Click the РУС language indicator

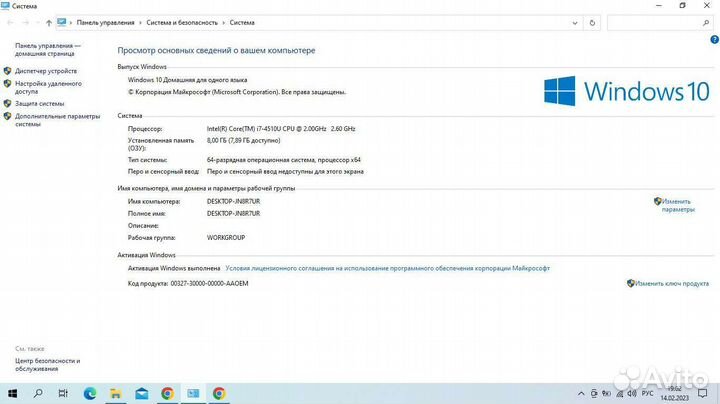pos(647,393)
